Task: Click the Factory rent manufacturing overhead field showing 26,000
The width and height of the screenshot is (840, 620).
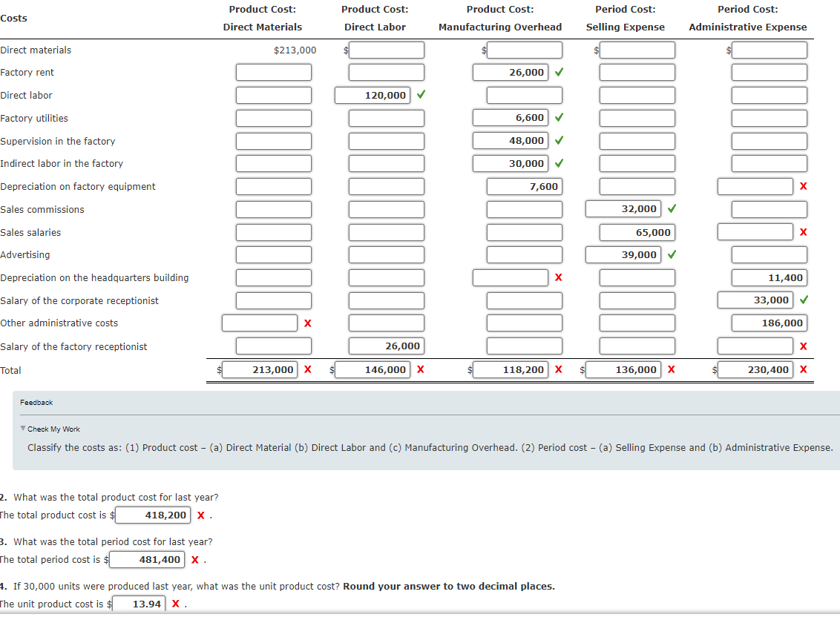Action: tap(511, 72)
